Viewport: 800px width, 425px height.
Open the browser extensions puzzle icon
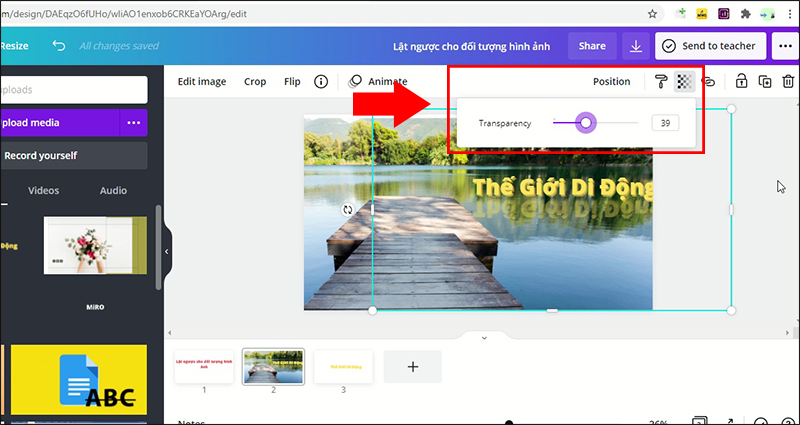pyautogui.click(x=746, y=14)
